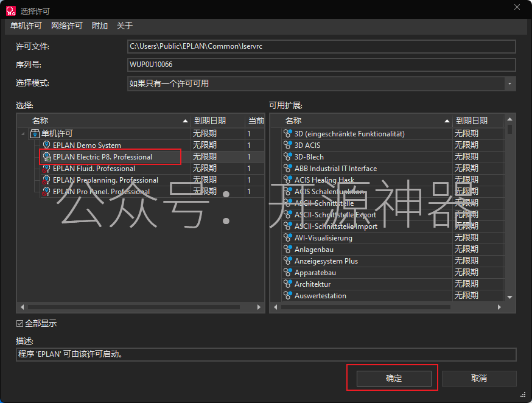Click the EPLAN Electric P8 license icon
532x403 pixels.
click(47, 156)
